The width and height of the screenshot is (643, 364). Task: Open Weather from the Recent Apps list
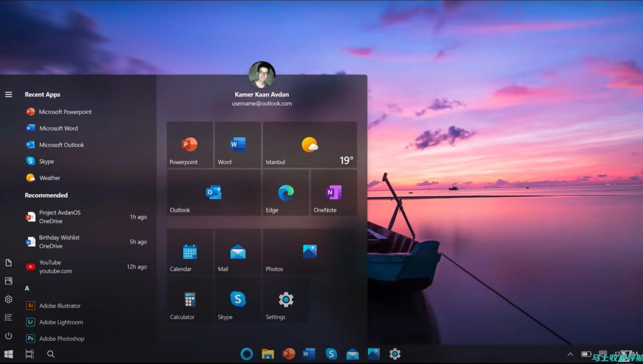coord(43,178)
